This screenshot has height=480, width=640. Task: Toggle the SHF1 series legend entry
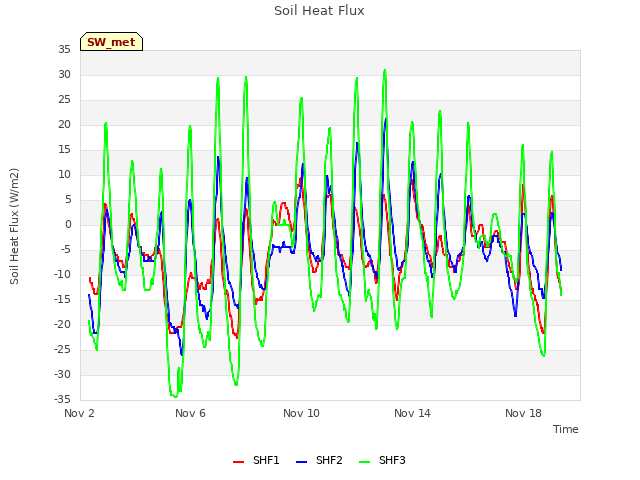[x=256, y=460]
